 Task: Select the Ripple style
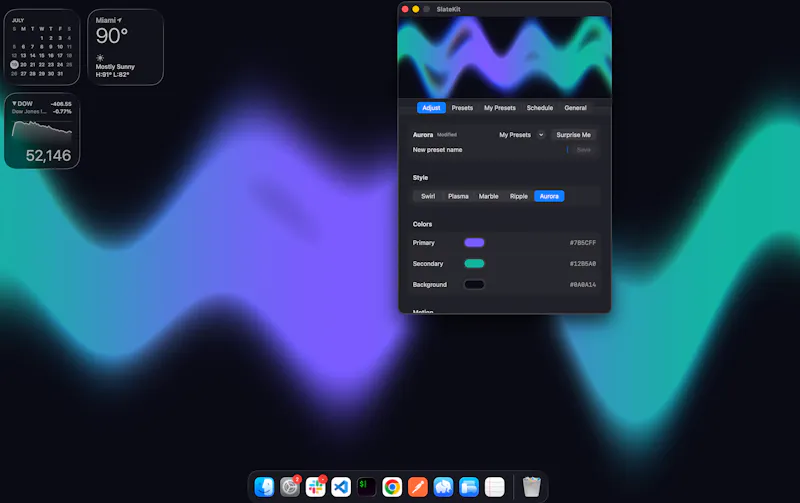pos(519,196)
